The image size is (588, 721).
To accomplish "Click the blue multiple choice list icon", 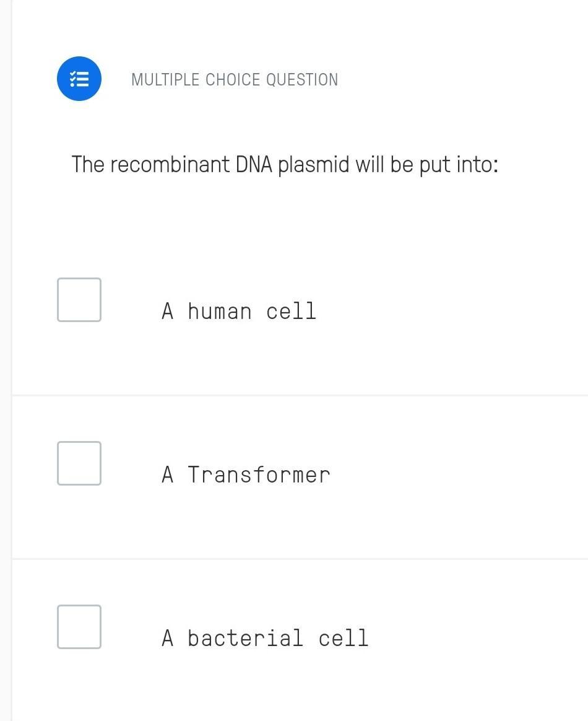I will [79, 79].
